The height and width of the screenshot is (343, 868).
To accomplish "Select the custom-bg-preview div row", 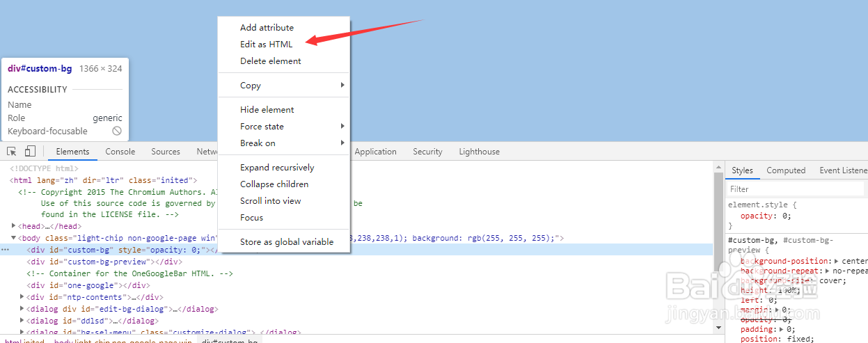I will pos(356,262).
